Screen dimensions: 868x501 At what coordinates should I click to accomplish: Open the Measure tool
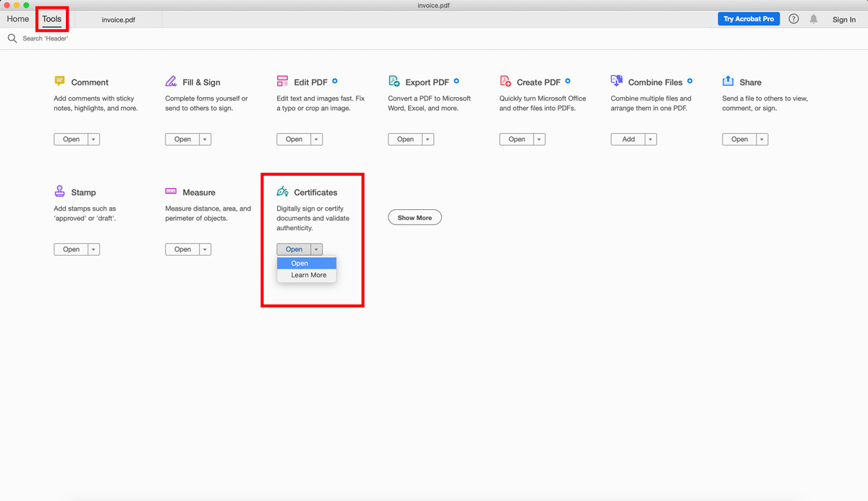coord(183,249)
